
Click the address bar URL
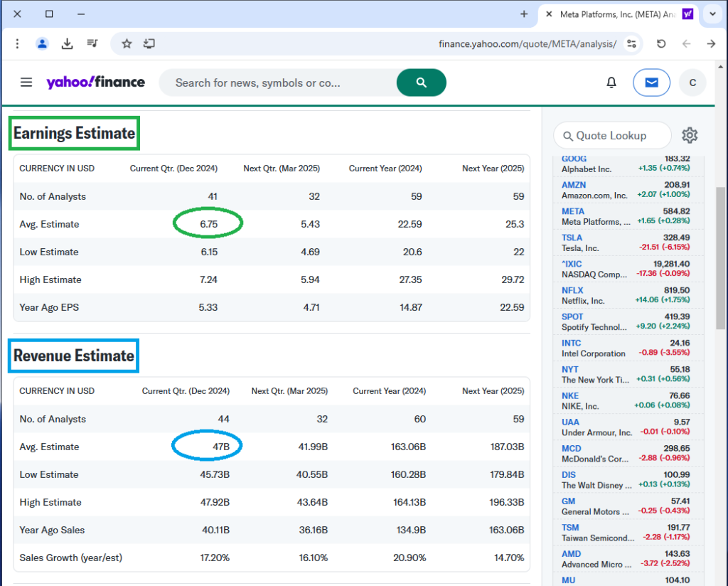tap(528, 43)
